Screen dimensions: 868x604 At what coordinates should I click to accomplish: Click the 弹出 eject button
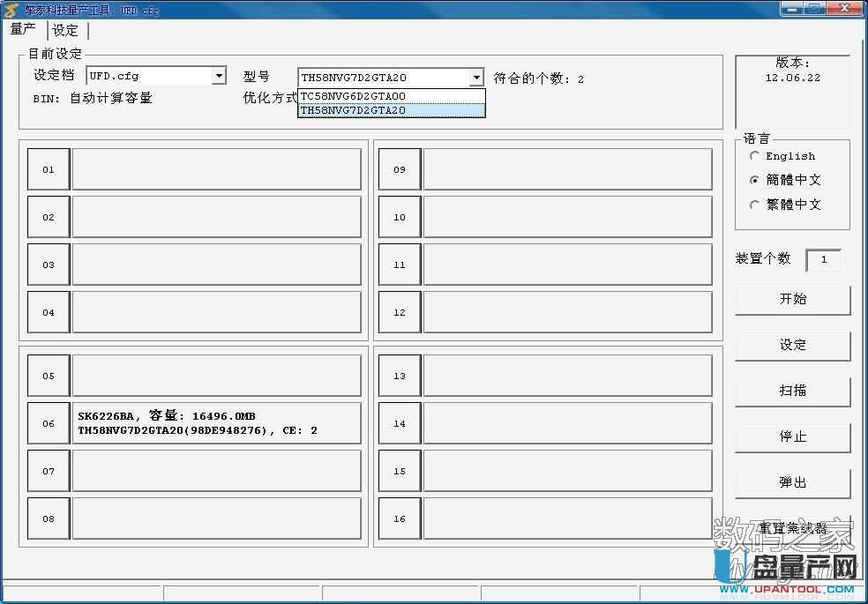792,482
